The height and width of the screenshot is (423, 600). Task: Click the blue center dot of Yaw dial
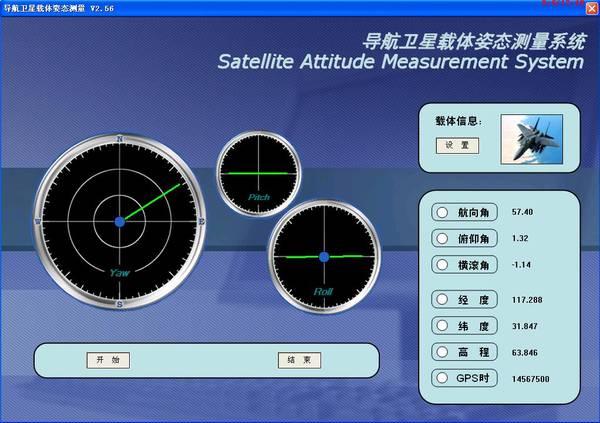click(x=119, y=220)
